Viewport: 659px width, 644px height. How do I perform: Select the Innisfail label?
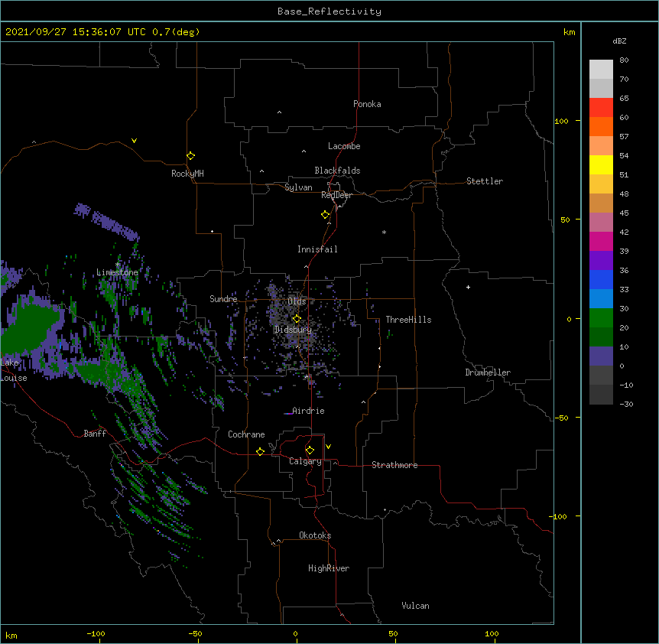coord(317,249)
